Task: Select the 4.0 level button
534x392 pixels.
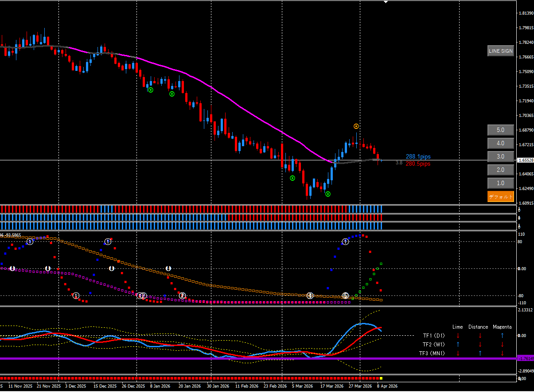Action: [500, 144]
